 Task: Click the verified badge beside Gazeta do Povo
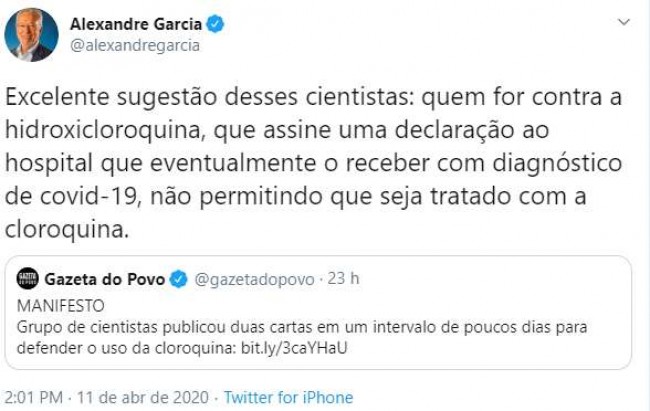(x=178, y=279)
